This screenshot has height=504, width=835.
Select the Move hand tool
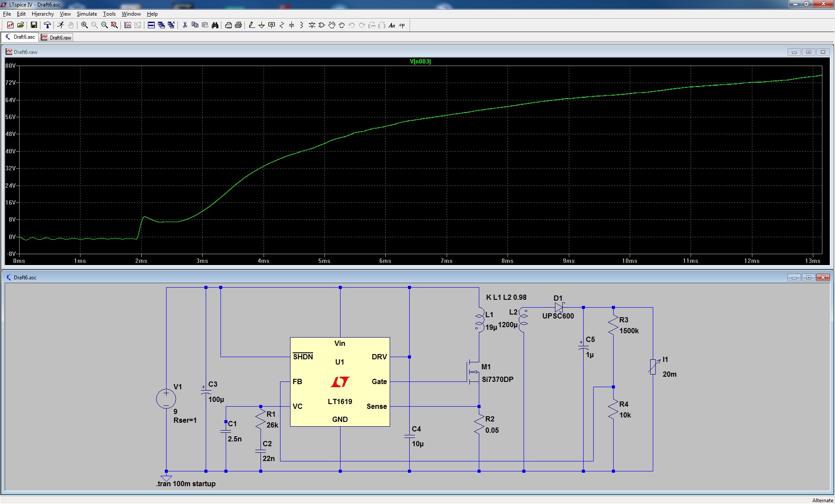332,25
